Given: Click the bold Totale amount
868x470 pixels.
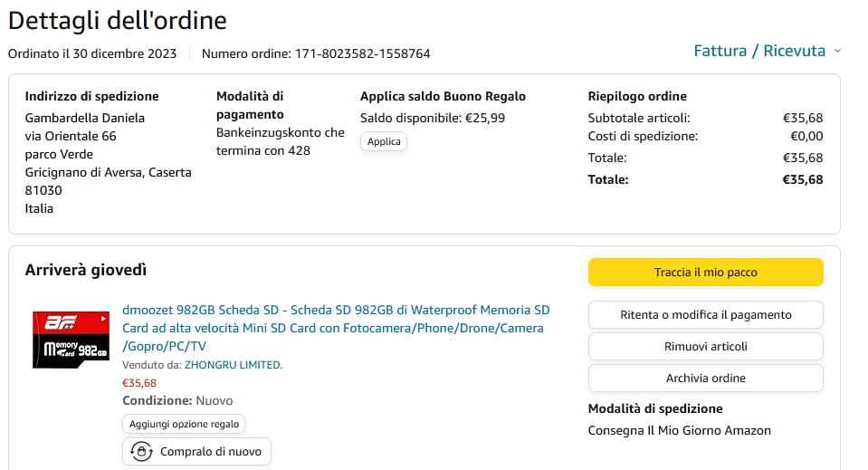Looking at the screenshot, I should coord(803,179).
